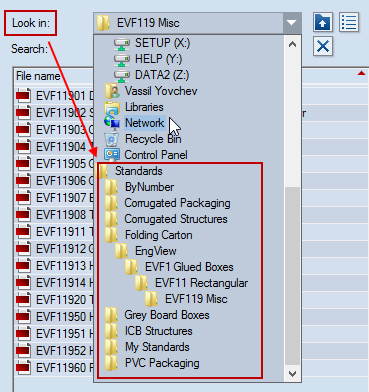Click the up one level folder icon
369x392 pixels.
[323, 22]
